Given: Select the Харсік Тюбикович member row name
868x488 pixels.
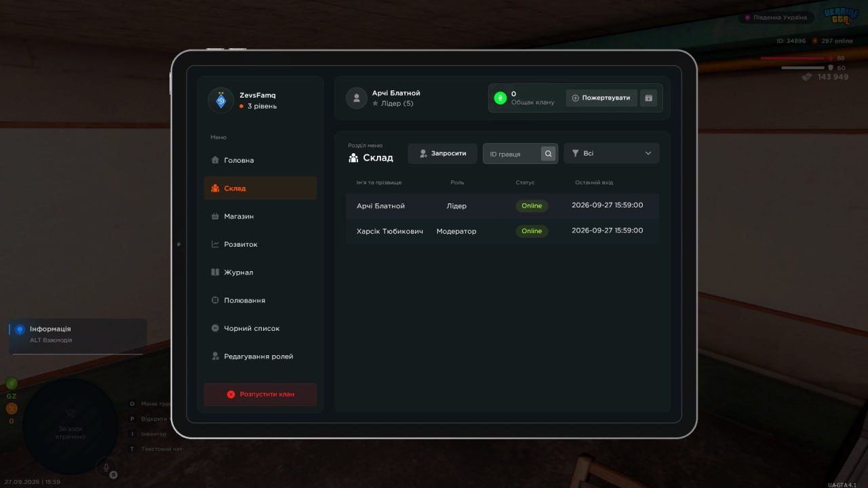Looking at the screenshot, I should pyautogui.click(x=390, y=231).
